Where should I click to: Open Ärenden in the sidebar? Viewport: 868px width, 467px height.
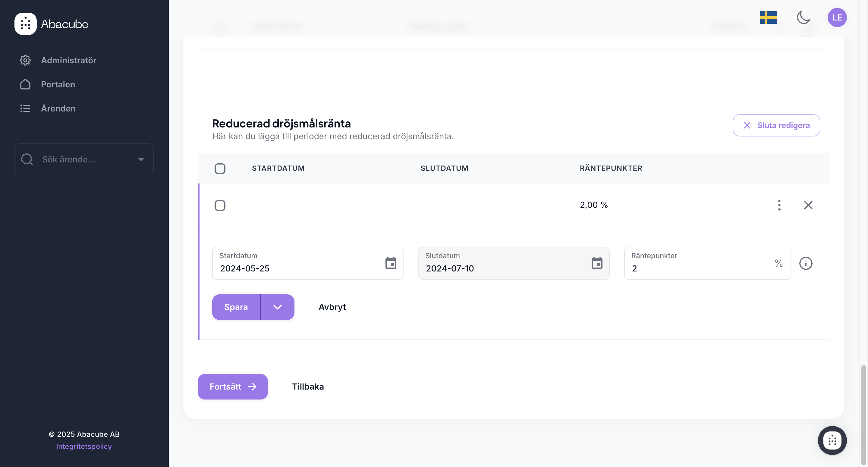click(58, 108)
